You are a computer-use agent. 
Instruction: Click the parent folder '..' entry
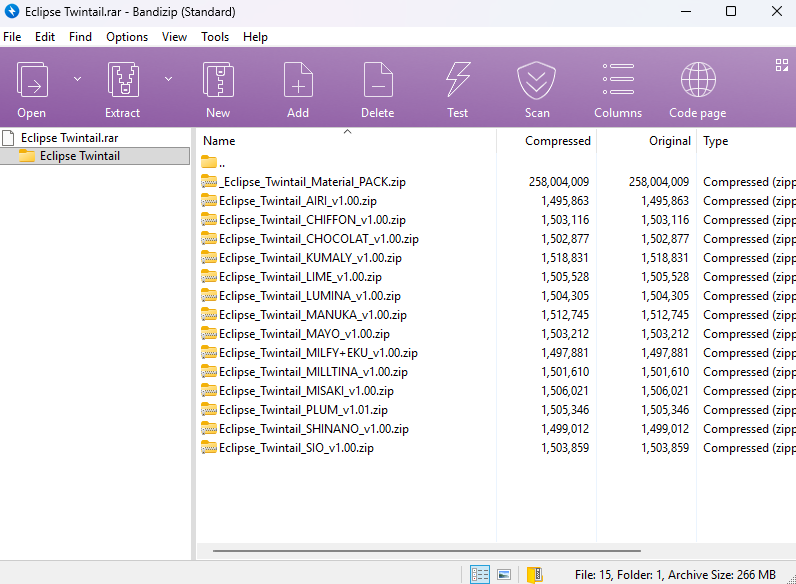pos(213,163)
